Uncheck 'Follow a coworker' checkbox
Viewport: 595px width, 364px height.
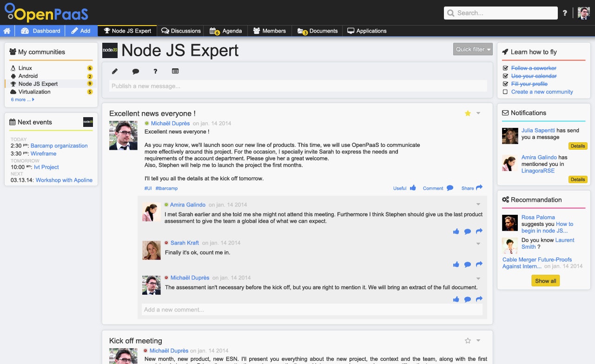[505, 68]
